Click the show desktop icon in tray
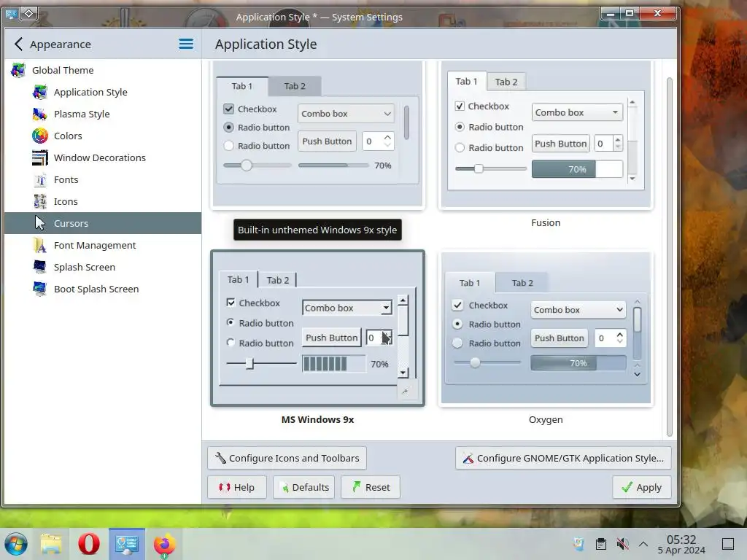This screenshot has width=747, height=560. pyautogui.click(x=728, y=544)
